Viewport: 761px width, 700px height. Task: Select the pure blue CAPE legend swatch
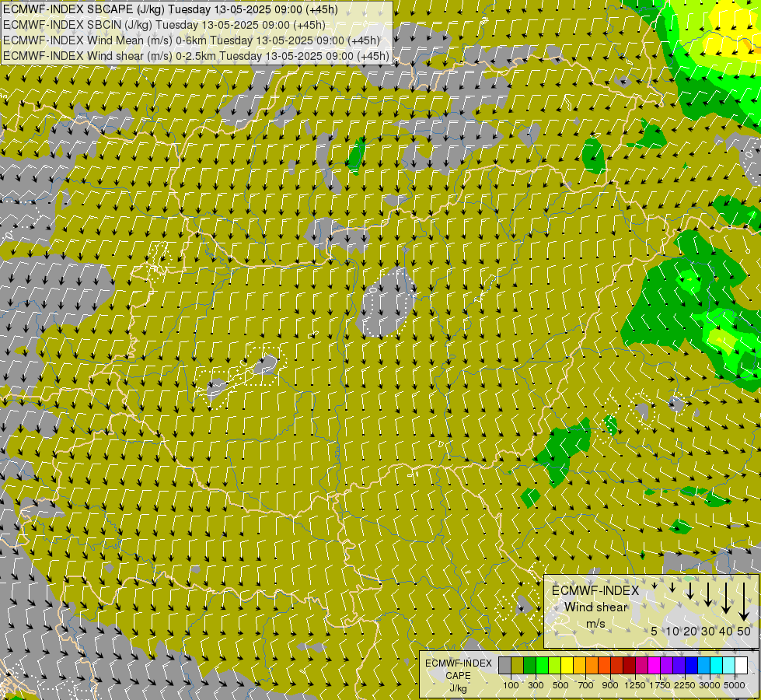691,666
